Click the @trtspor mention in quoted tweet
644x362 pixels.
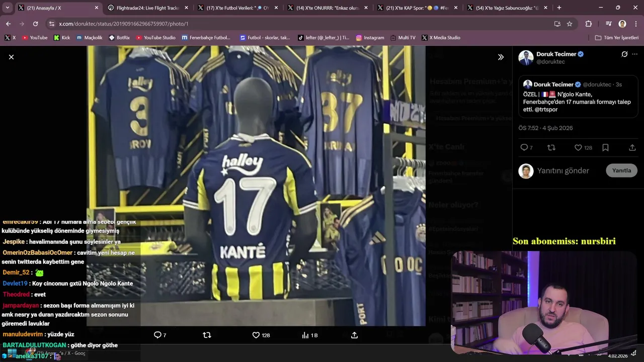tap(545, 110)
